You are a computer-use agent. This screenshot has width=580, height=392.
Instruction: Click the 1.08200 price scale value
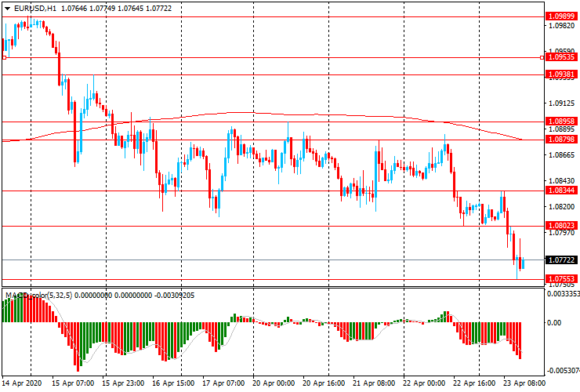[562, 207]
